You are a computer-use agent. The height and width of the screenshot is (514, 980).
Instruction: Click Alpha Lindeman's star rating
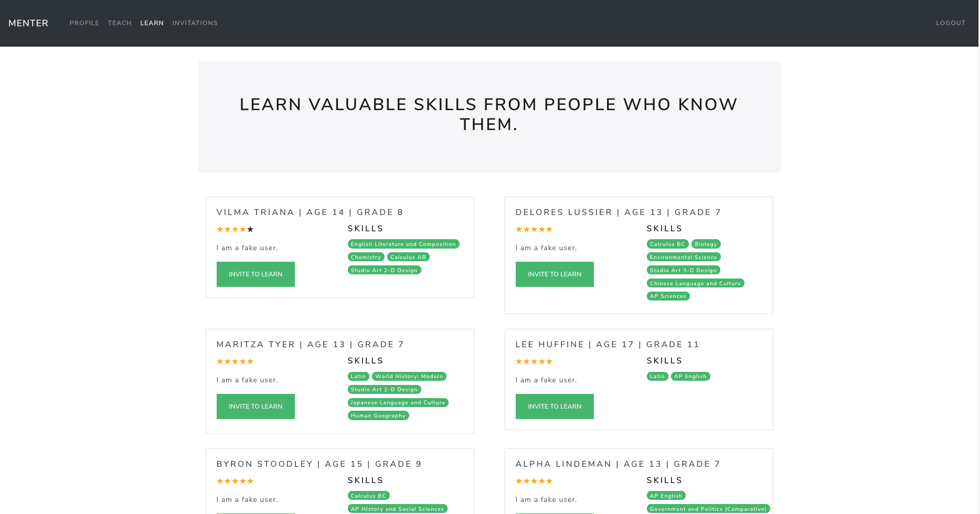(x=534, y=481)
